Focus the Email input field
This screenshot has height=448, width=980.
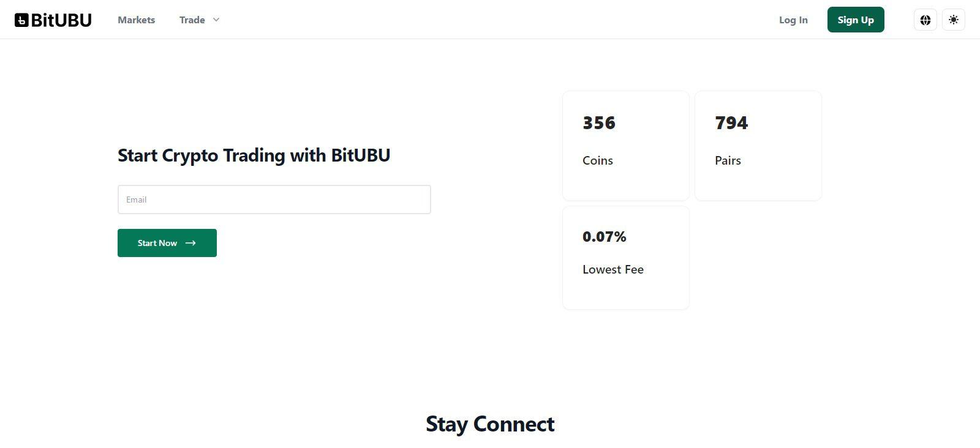click(274, 200)
